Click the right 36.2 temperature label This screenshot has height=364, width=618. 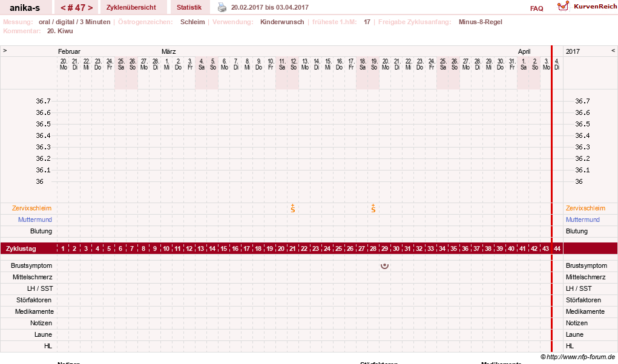[x=582, y=158]
